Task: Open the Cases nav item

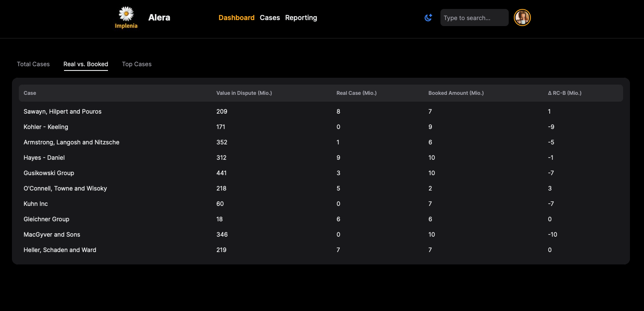Action: click(x=270, y=18)
